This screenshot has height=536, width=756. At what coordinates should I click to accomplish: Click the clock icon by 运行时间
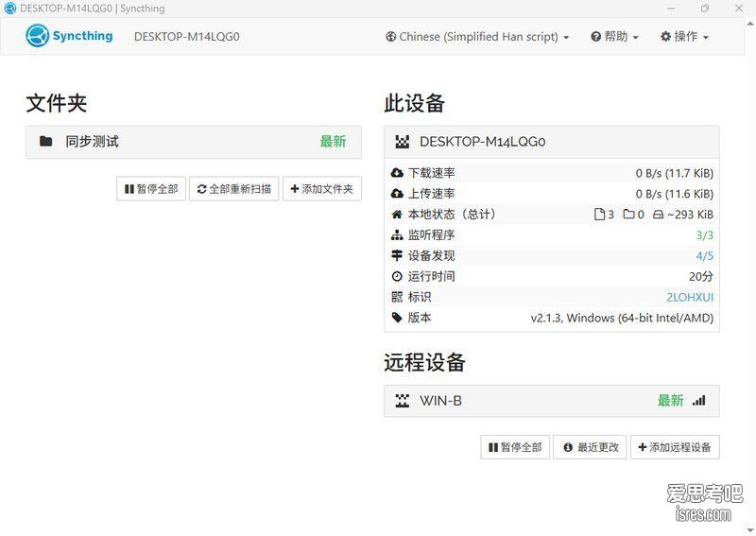coord(397,276)
